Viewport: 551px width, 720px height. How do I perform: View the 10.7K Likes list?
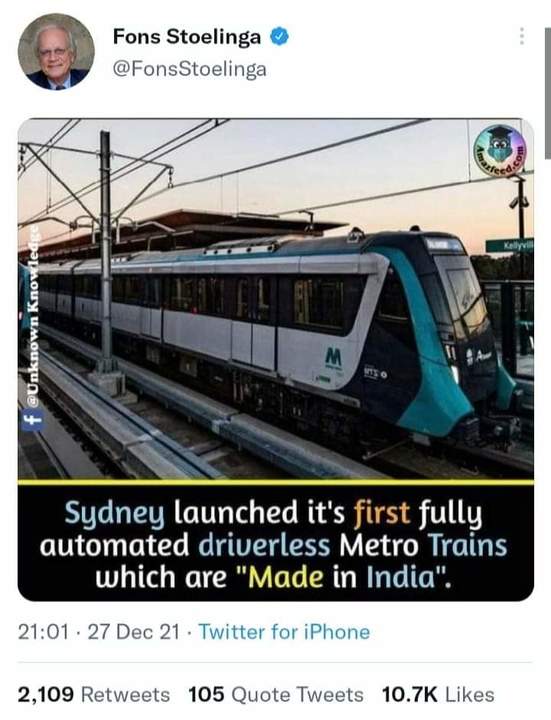(x=438, y=694)
